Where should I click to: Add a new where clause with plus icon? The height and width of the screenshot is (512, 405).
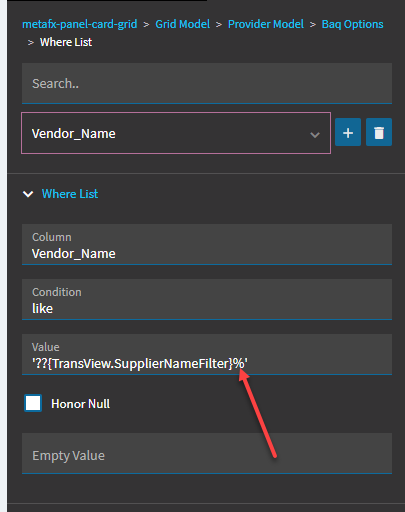click(348, 132)
